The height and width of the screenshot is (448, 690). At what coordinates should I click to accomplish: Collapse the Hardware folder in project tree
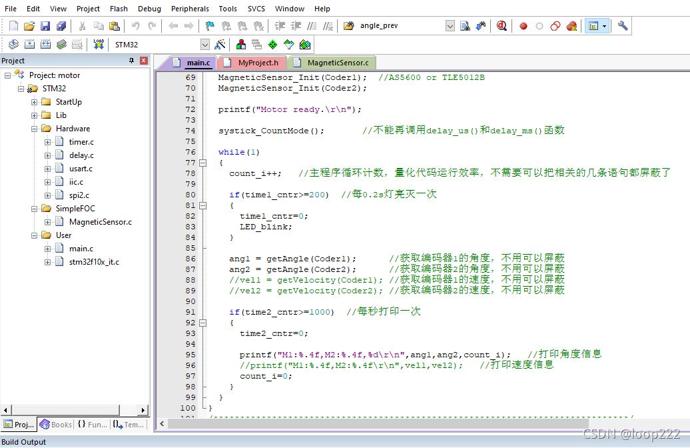coord(34,129)
